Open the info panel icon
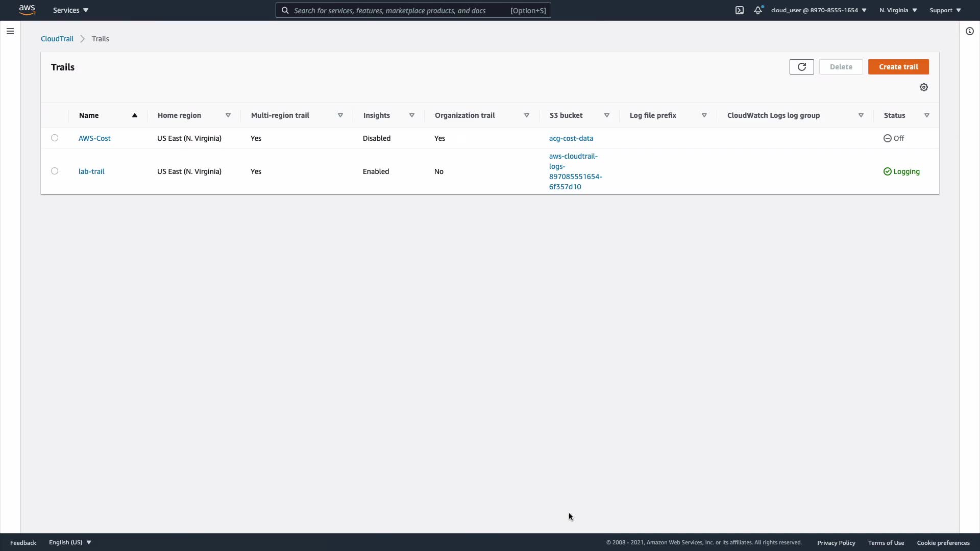 click(970, 31)
